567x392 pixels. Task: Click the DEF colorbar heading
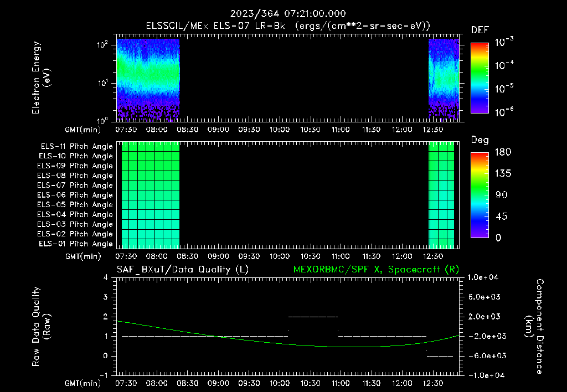click(x=480, y=30)
